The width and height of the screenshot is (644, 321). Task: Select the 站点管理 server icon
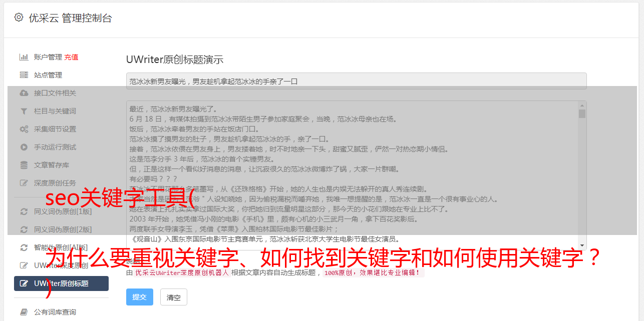pyautogui.click(x=24, y=75)
